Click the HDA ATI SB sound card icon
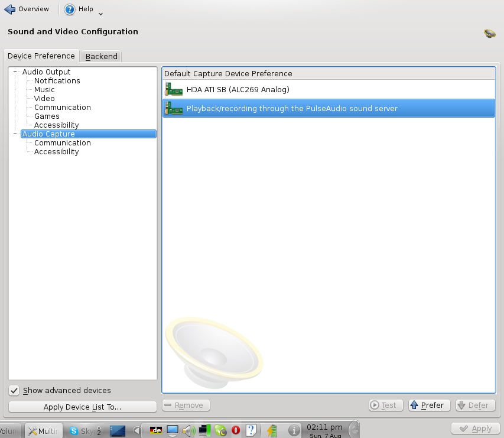 pos(174,90)
